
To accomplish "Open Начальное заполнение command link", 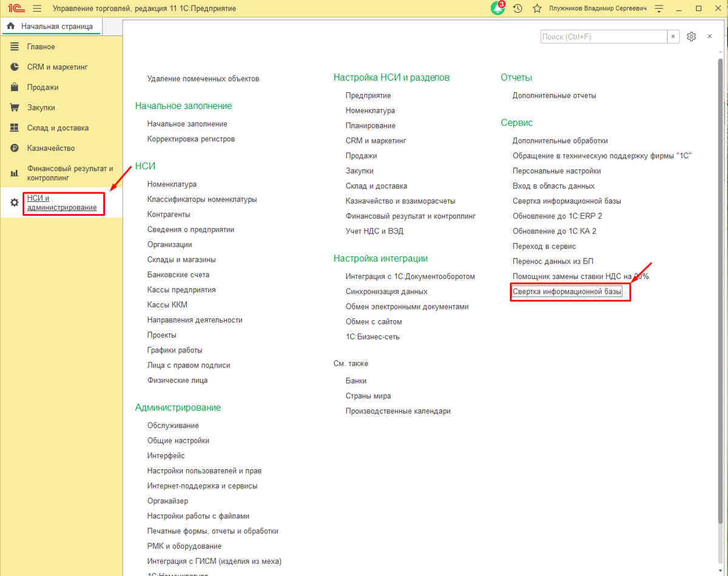I will (187, 124).
